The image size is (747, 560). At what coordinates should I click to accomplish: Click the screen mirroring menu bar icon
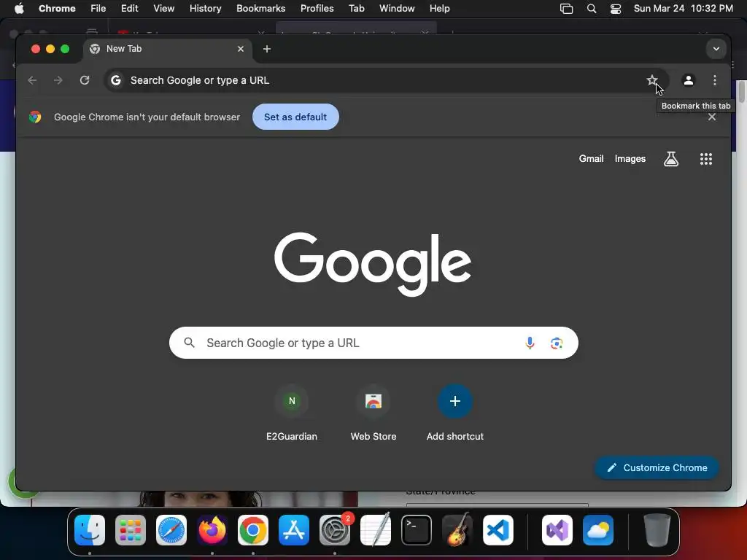(x=566, y=9)
